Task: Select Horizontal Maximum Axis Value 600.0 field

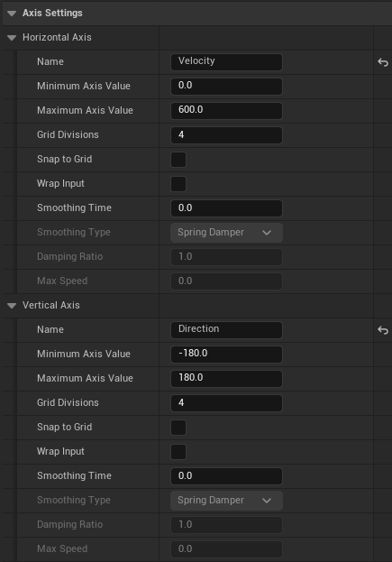Action: point(226,111)
